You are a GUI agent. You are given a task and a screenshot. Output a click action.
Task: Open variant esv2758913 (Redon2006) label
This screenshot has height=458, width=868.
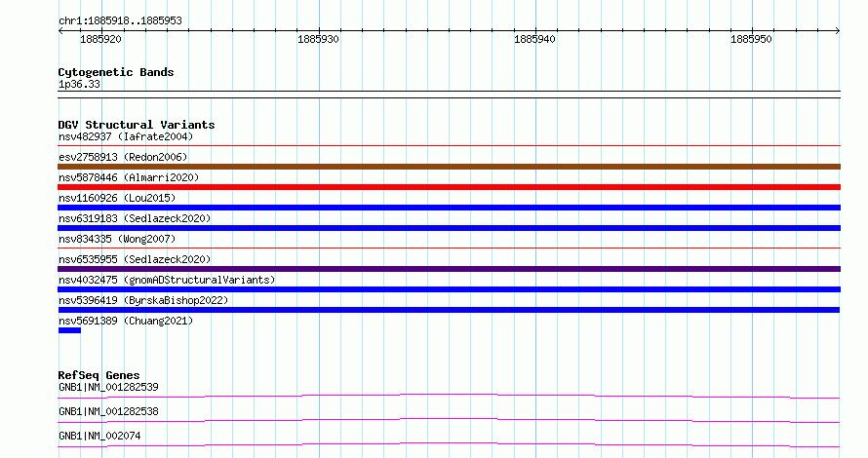123,157
